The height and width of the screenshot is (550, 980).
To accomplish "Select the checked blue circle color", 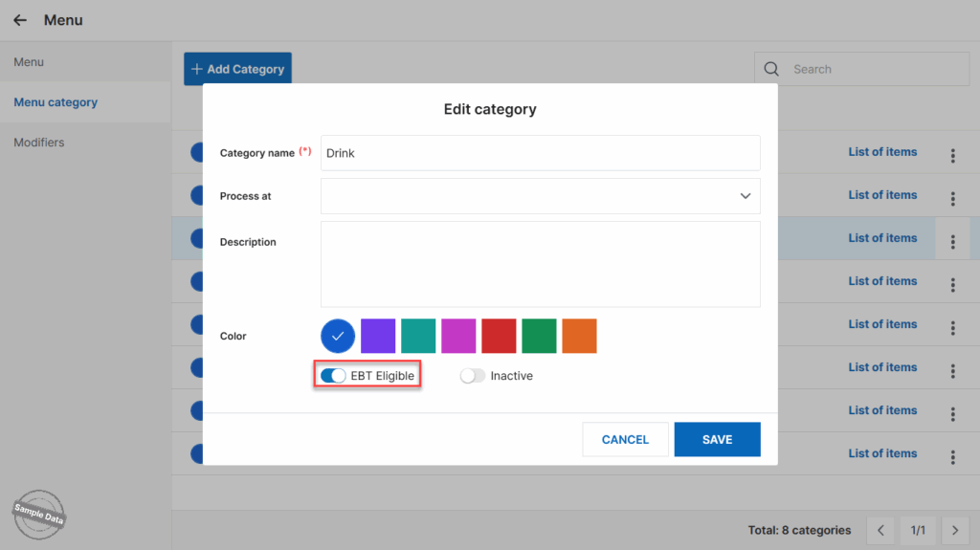I will [338, 336].
